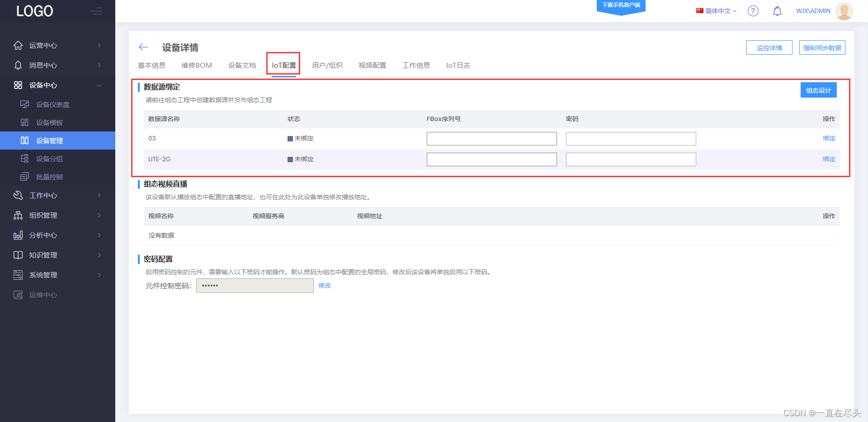Image resolution: width=868 pixels, height=422 pixels.
Task: Click the 系统管理 settings icon
Action: coord(18,275)
